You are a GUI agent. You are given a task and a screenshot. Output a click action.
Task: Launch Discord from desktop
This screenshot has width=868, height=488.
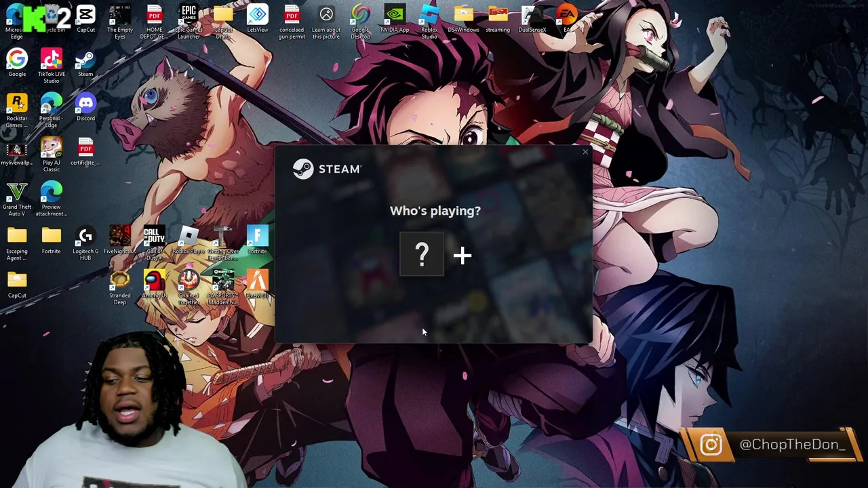[85, 107]
